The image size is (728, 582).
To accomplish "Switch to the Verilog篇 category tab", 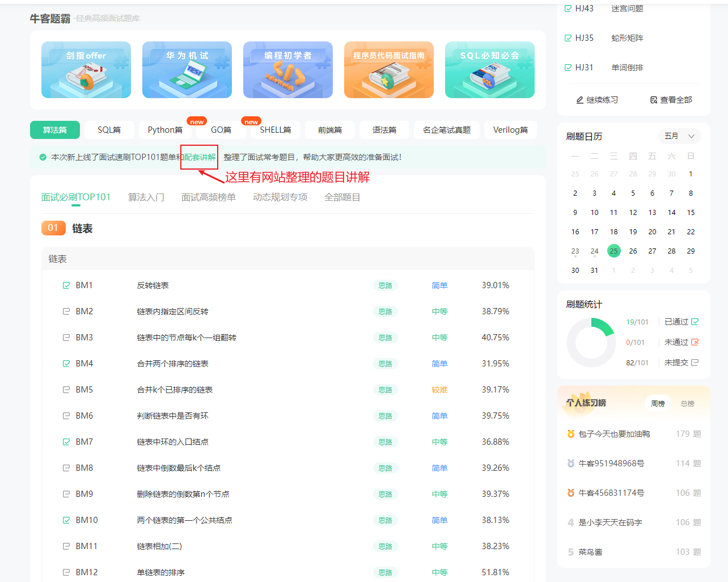I will [x=510, y=130].
